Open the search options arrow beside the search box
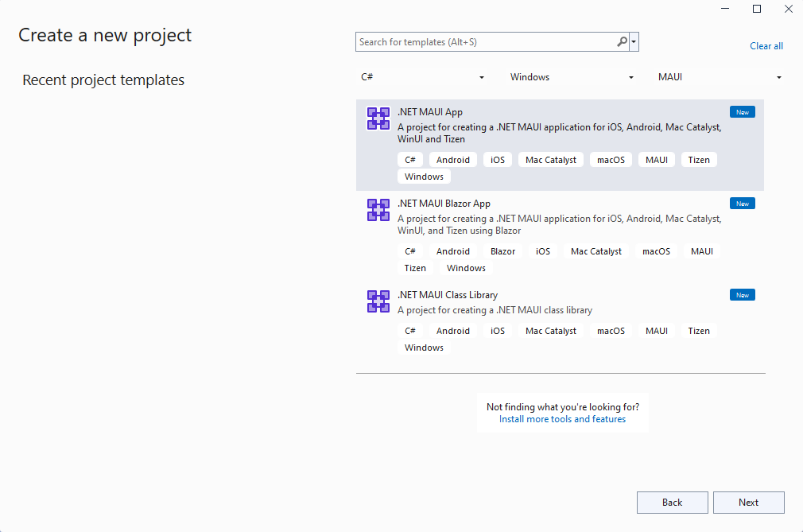This screenshot has height=532, width=803. (633, 41)
